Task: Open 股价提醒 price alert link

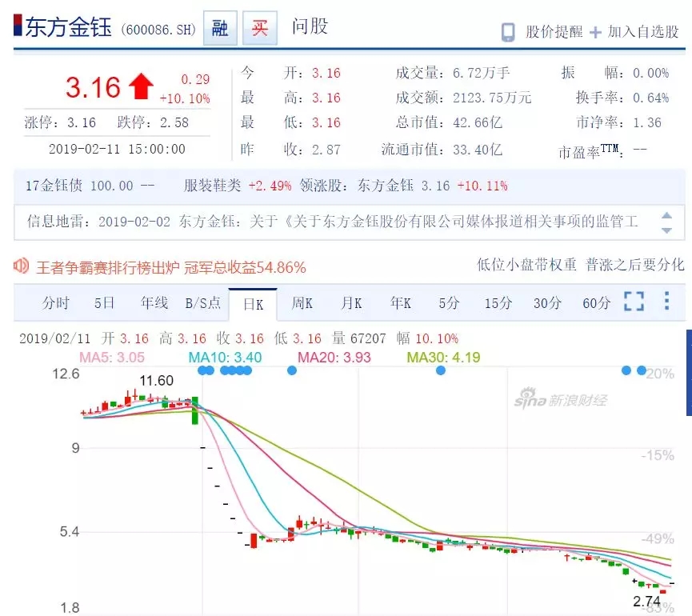Action: click(554, 32)
